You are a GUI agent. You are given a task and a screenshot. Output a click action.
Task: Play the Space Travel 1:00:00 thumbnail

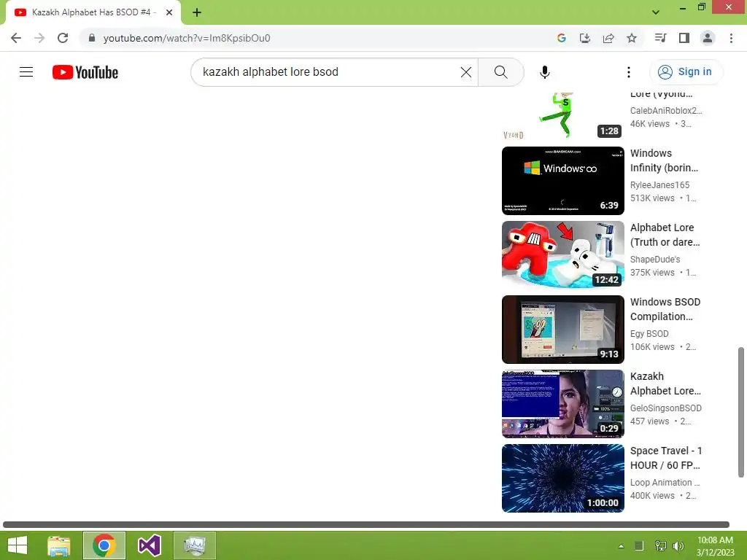pyautogui.click(x=562, y=478)
